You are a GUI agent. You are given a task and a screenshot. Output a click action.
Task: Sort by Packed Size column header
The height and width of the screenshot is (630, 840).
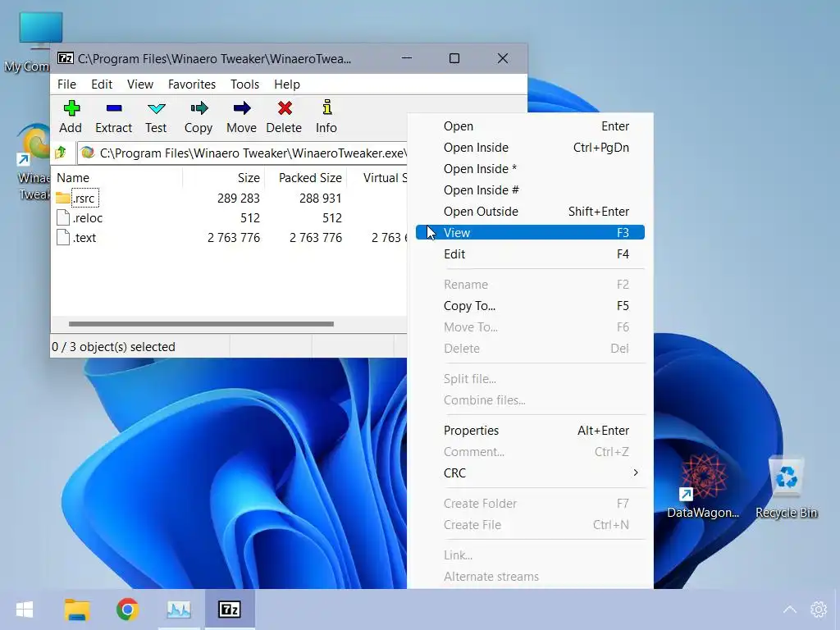306,178
